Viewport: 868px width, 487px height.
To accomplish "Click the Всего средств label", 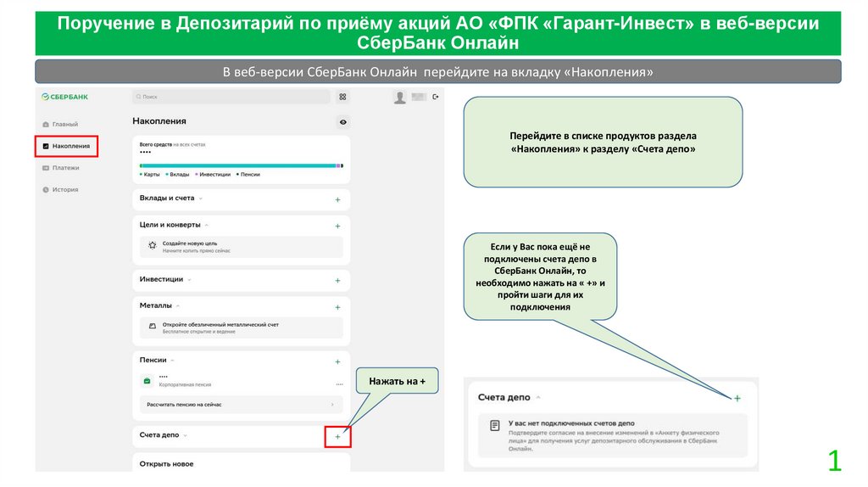I will tap(156, 144).
